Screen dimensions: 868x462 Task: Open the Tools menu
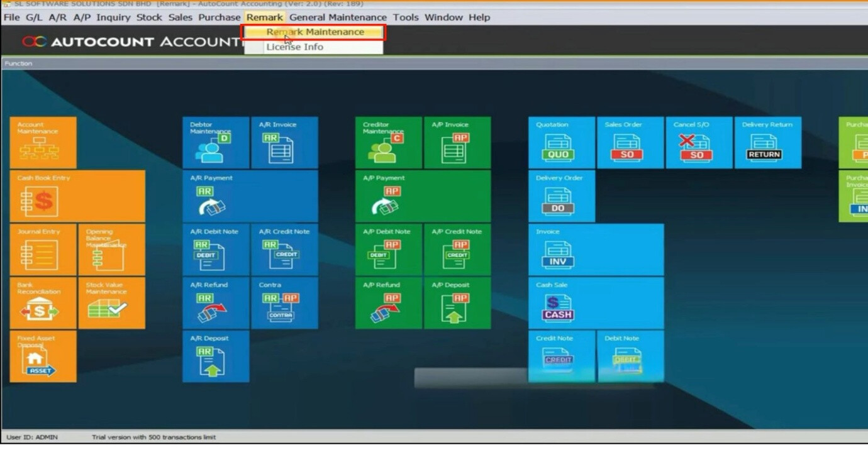coord(406,17)
